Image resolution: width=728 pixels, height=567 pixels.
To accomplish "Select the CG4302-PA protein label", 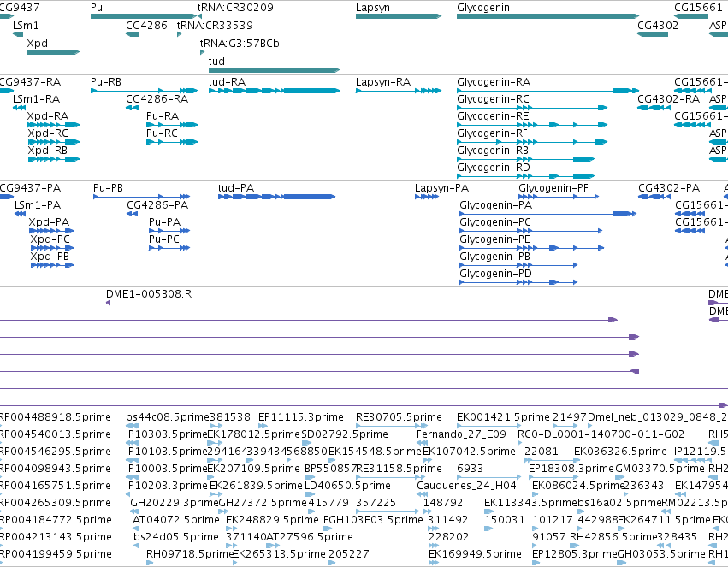I will tap(669, 188).
